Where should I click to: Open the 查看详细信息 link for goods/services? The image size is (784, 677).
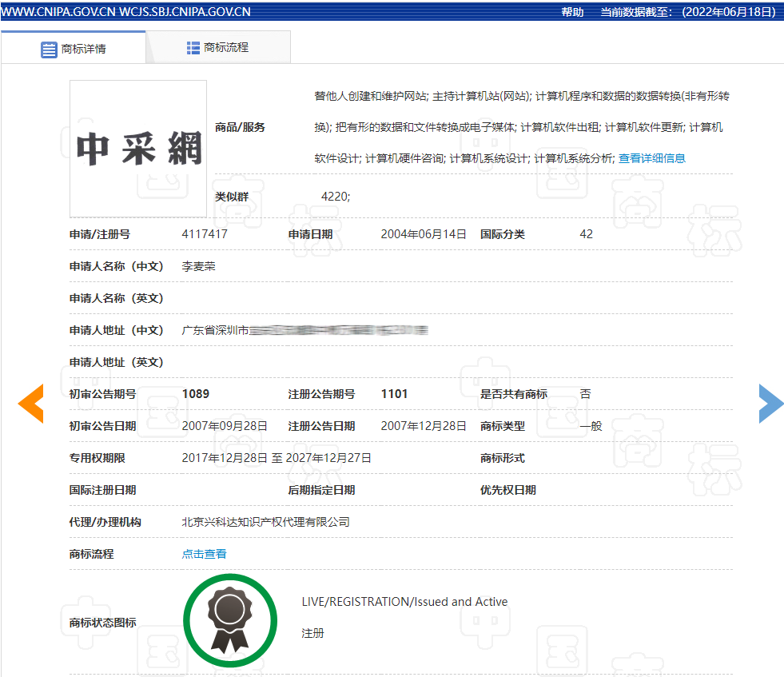651,158
